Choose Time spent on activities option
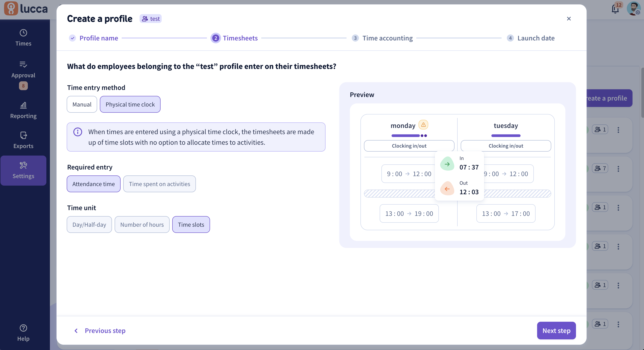This screenshot has height=350, width=644. [159, 184]
